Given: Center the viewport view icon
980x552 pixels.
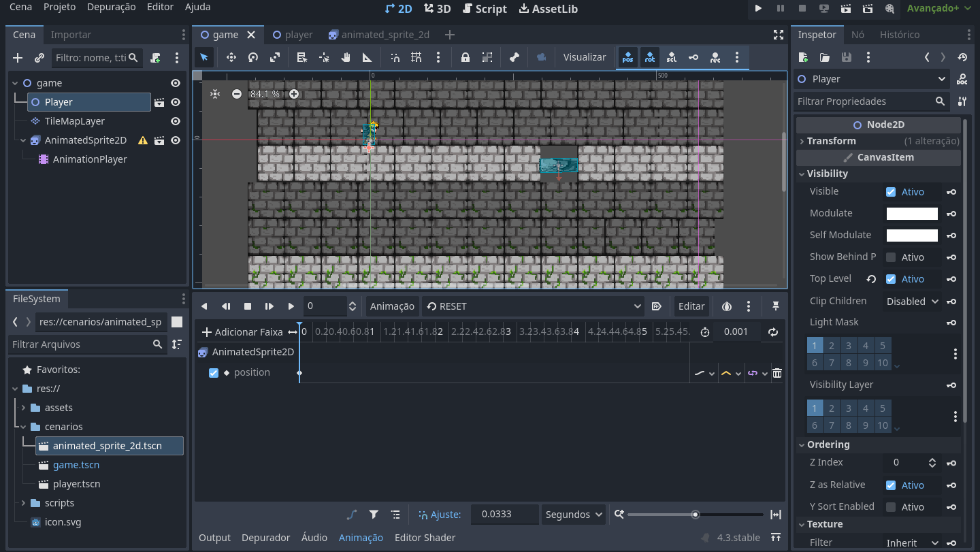Looking at the screenshot, I should click(215, 94).
